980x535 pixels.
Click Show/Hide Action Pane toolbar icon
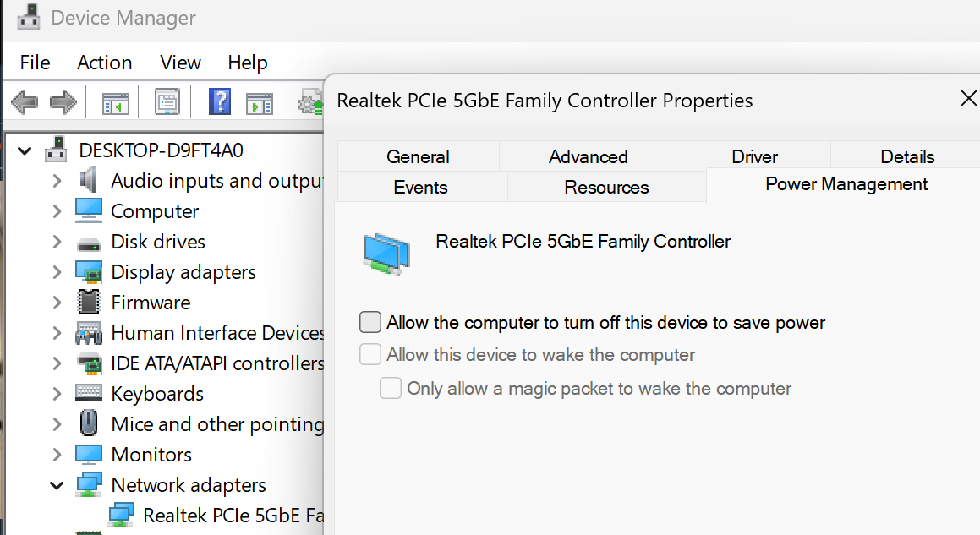[259, 103]
